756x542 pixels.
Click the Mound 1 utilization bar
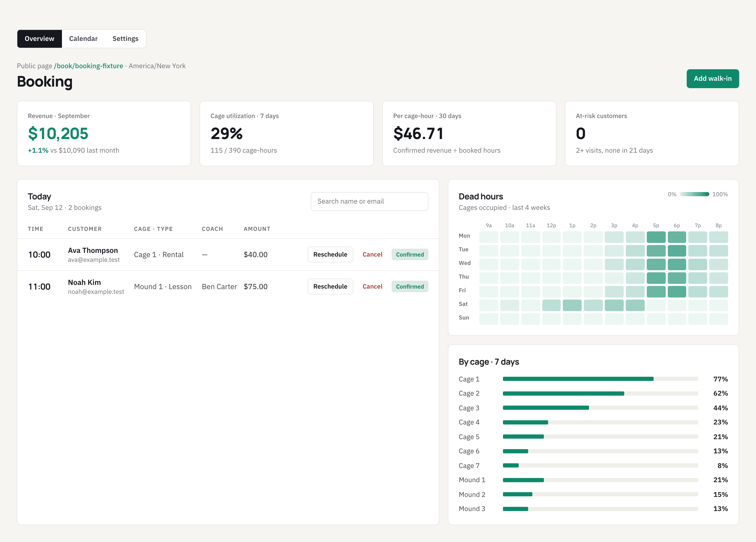(x=600, y=480)
